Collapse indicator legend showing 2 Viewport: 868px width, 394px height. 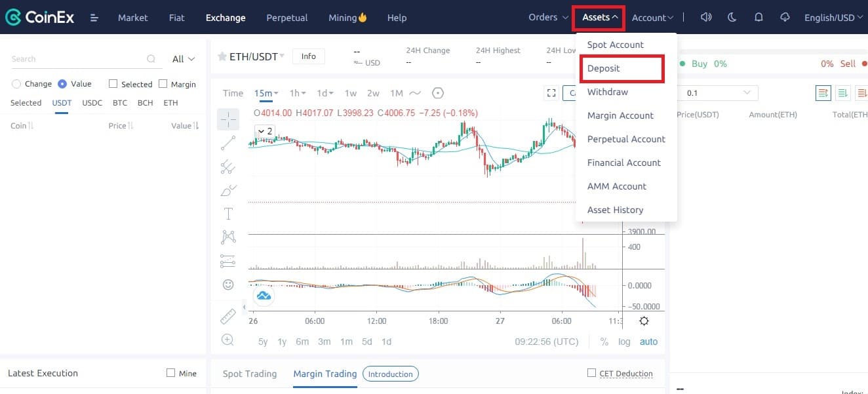(265, 131)
